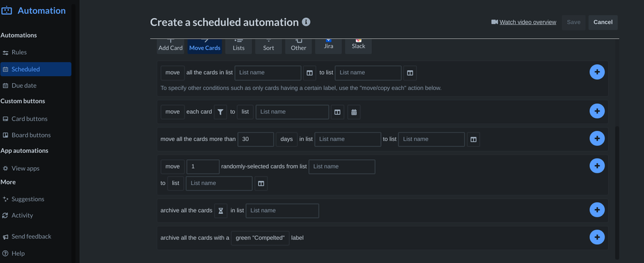Add the randomly-selected cards action
This screenshot has width=644, height=263.
pos(597,166)
